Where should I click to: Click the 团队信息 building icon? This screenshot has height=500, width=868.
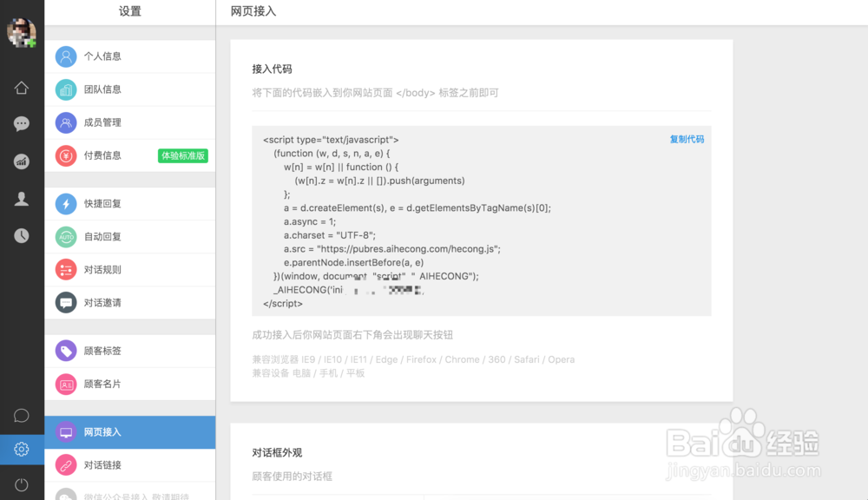pyautogui.click(x=66, y=89)
